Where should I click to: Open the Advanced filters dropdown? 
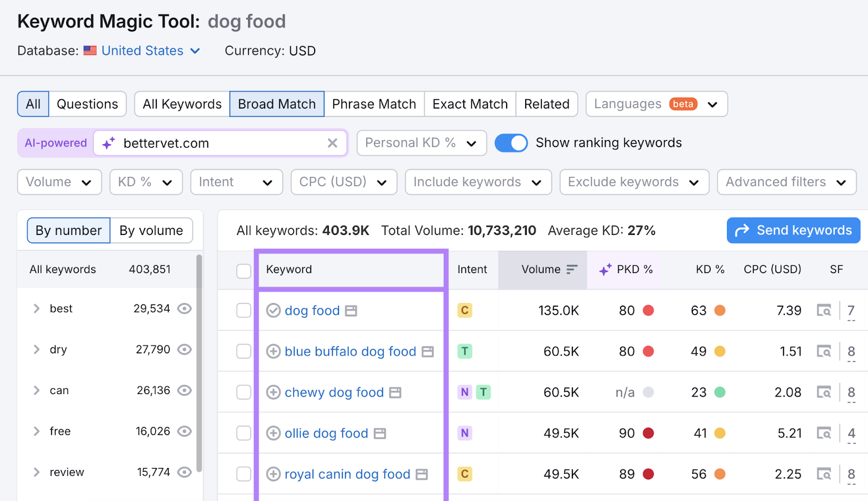click(x=787, y=182)
